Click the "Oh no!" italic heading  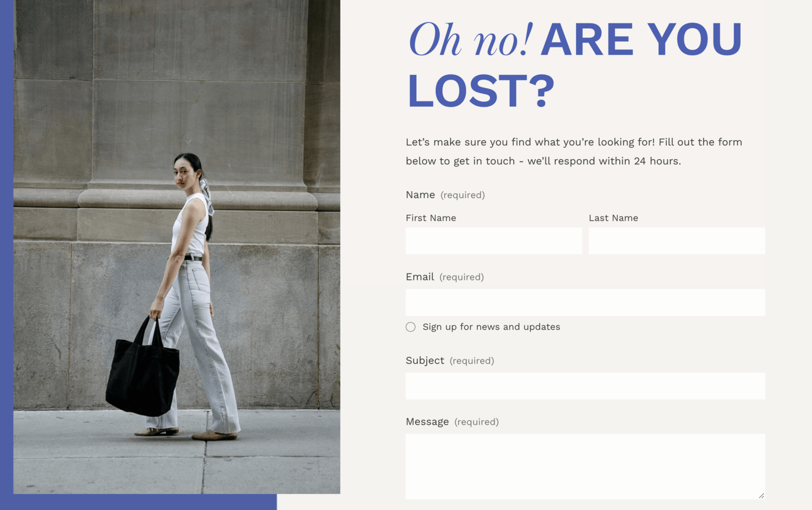[470, 40]
